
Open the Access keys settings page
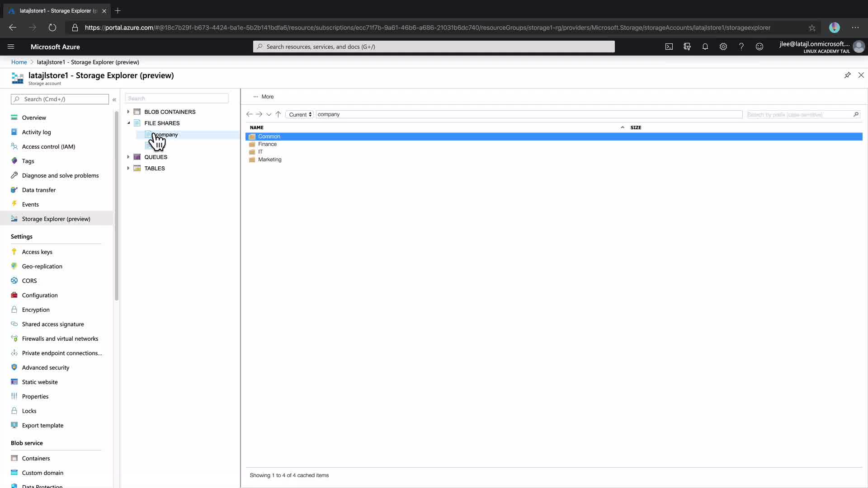pos(37,252)
